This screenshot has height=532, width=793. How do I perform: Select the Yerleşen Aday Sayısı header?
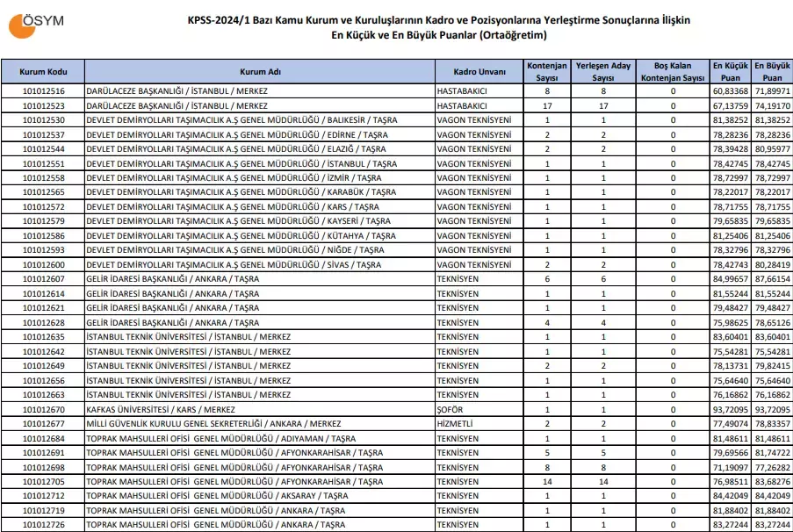603,71
